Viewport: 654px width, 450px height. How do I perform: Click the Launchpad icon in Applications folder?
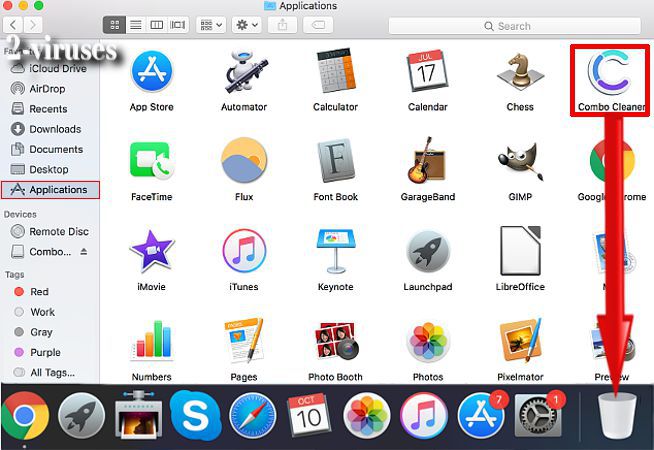coord(428,252)
